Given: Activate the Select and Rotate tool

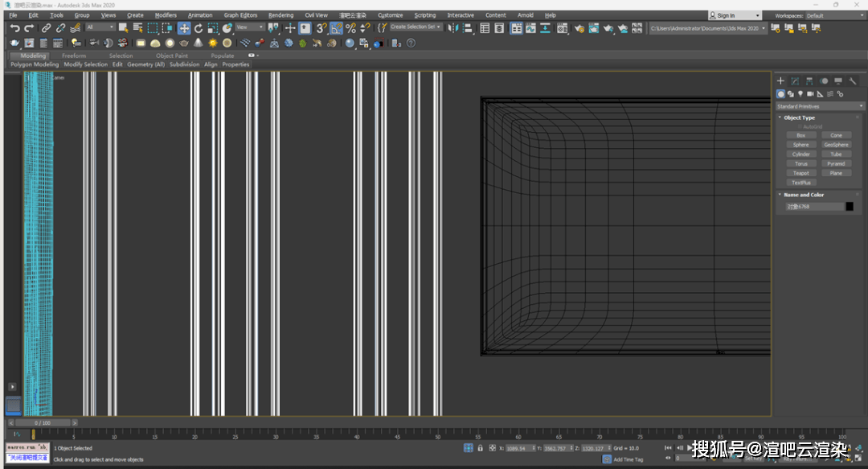Looking at the screenshot, I should 199,27.
